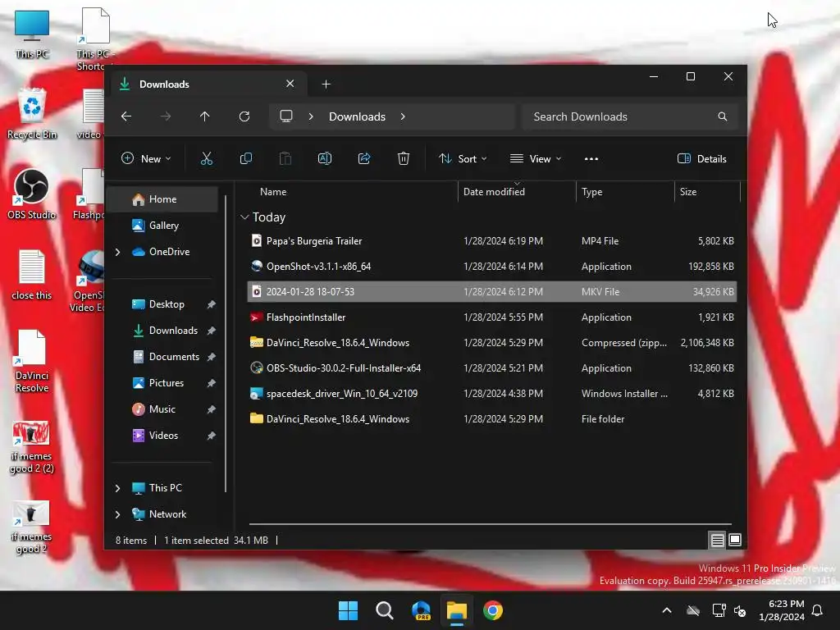The width and height of the screenshot is (840, 630).
Task: Collapse the Today group
Action: (x=244, y=217)
